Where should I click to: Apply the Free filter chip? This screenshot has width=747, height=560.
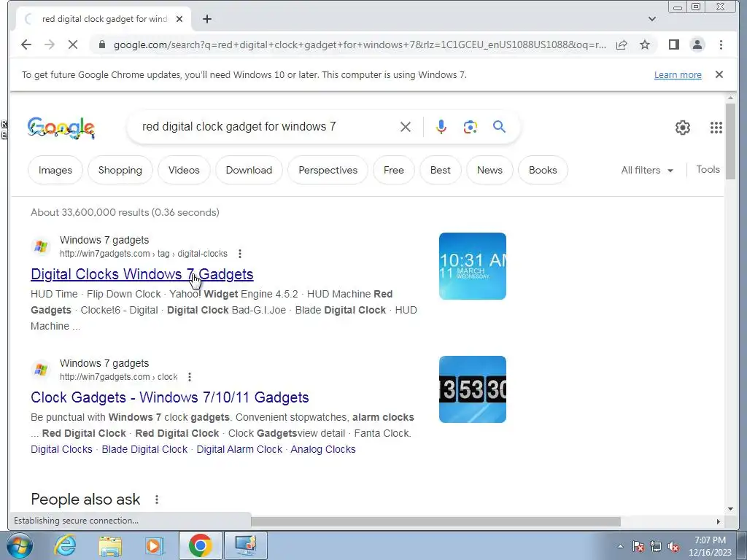(393, 170)
